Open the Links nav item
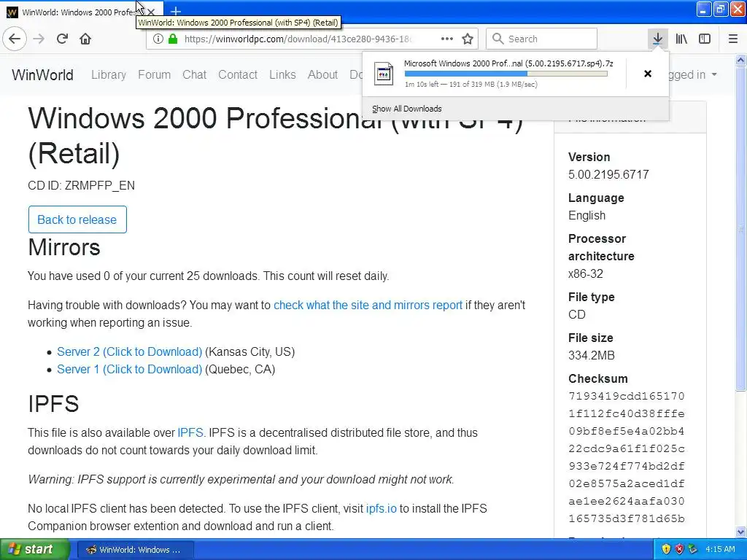747x560 pixels. [282, 75]
